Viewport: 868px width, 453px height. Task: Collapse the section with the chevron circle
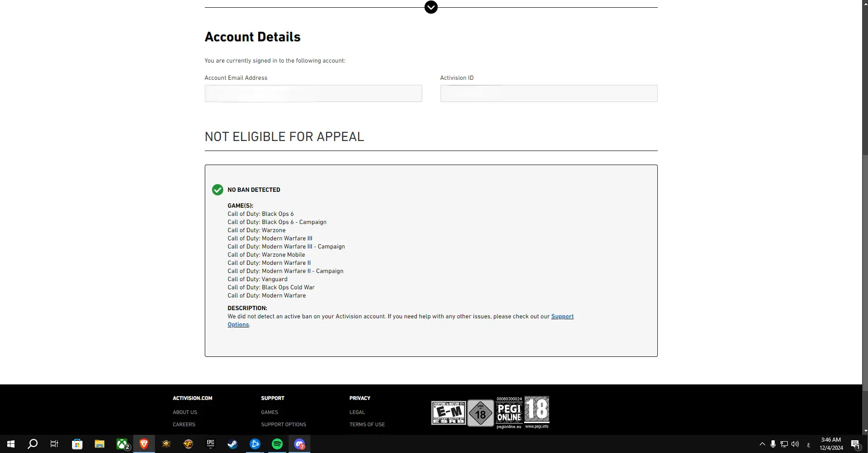tap(431, 7)
